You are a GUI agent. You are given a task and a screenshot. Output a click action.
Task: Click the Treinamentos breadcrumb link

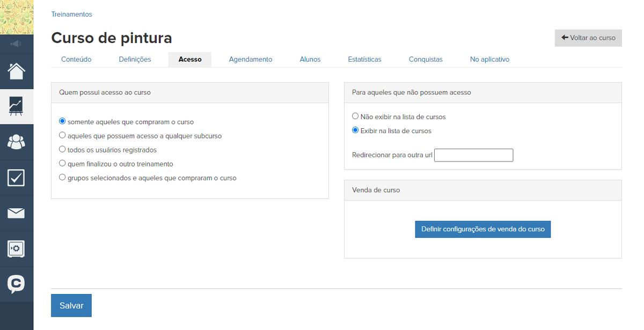pos(71,14)
